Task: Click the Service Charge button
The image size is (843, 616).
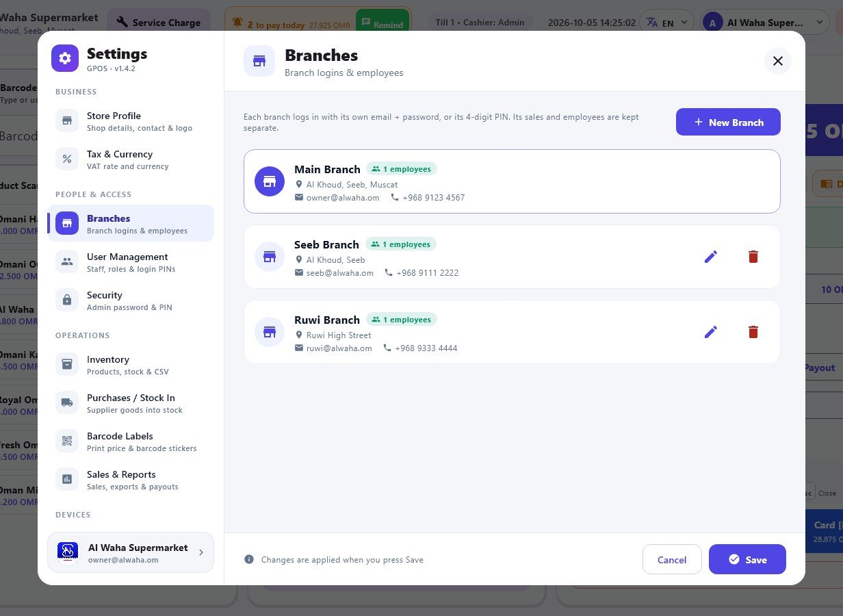Action: pos(159,22)
